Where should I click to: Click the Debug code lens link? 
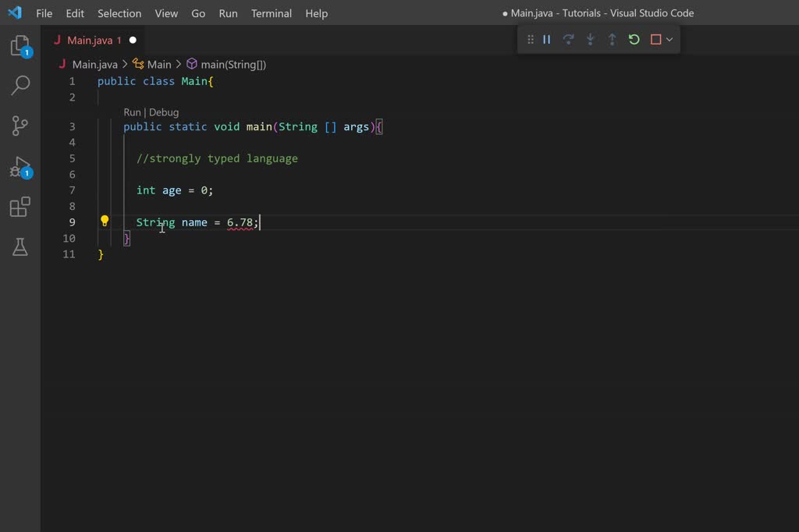tap(165, 112)
